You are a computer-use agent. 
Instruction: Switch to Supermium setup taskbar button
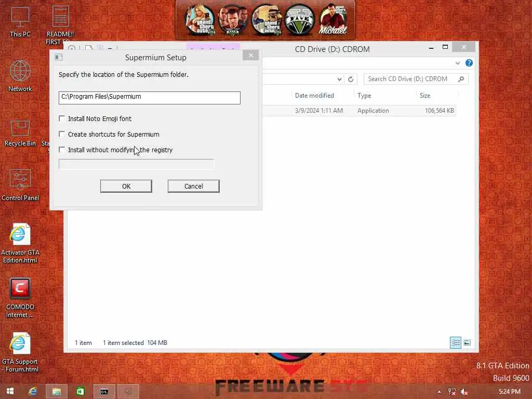coord(128,391)
